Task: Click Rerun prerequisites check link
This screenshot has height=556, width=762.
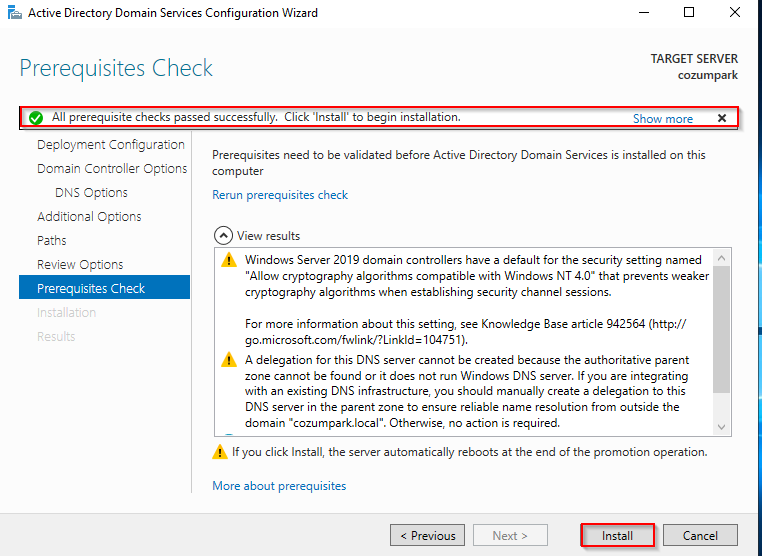Action: tap(280, 195)
